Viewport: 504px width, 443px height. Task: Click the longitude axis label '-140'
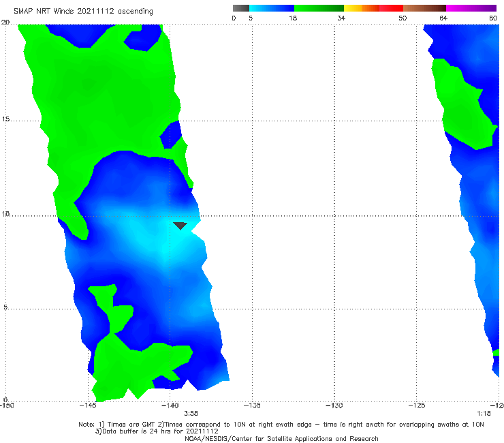pyautogui.click(x=170, y=405)
